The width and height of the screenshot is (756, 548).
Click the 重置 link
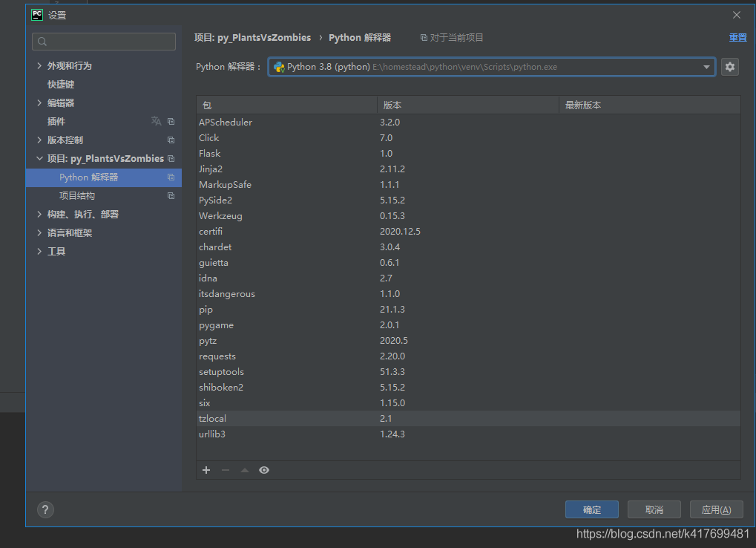coord(737,38)
